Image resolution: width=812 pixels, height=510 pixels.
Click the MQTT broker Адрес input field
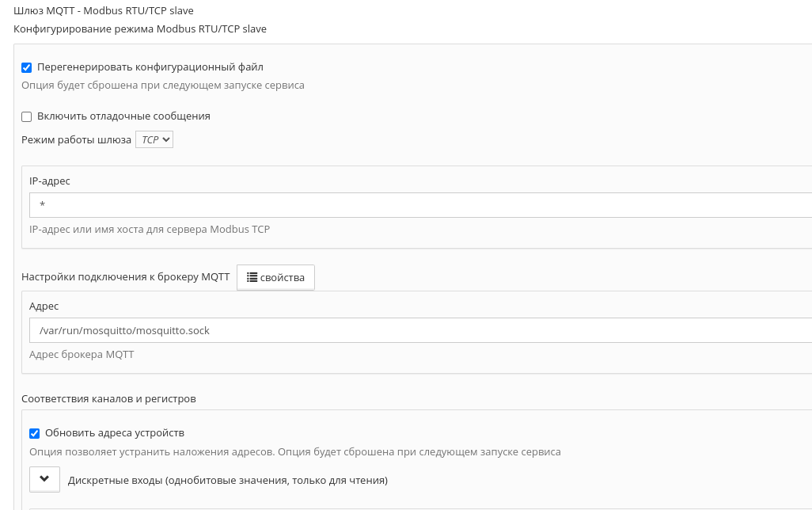(x=420, y=330)
